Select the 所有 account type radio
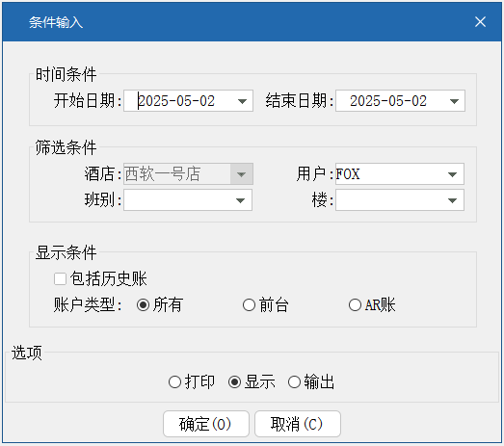This screenshot has height=446, width=504. (x=143, y=304)
